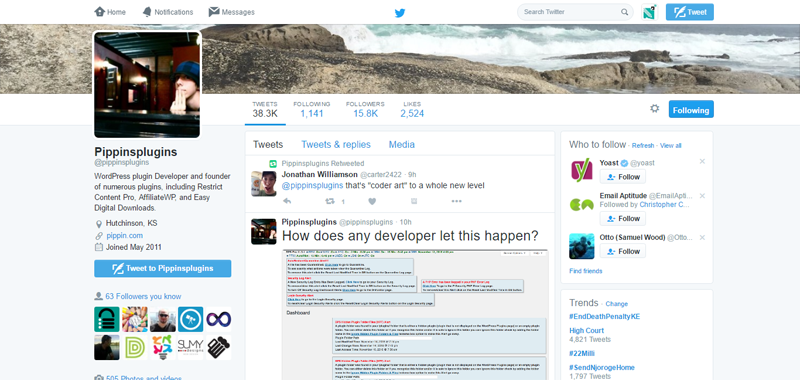Open Christopher C... followed-by link
The image size is (800, 380).
[664, 205]
